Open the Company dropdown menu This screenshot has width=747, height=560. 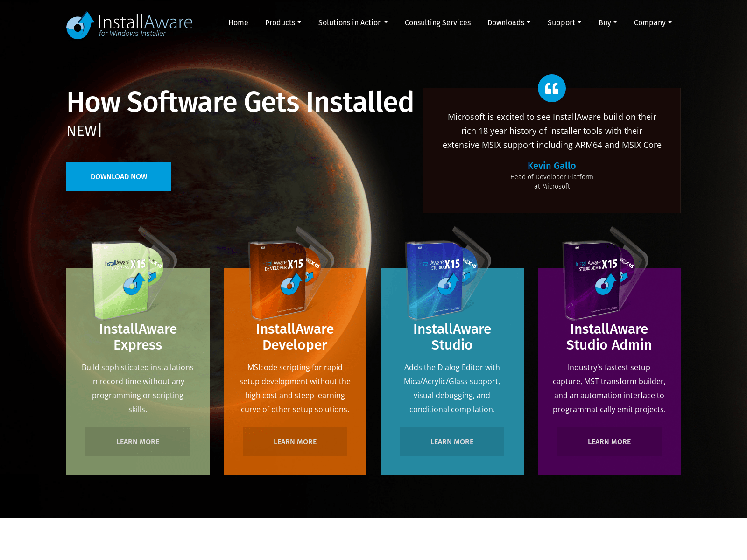653,22
